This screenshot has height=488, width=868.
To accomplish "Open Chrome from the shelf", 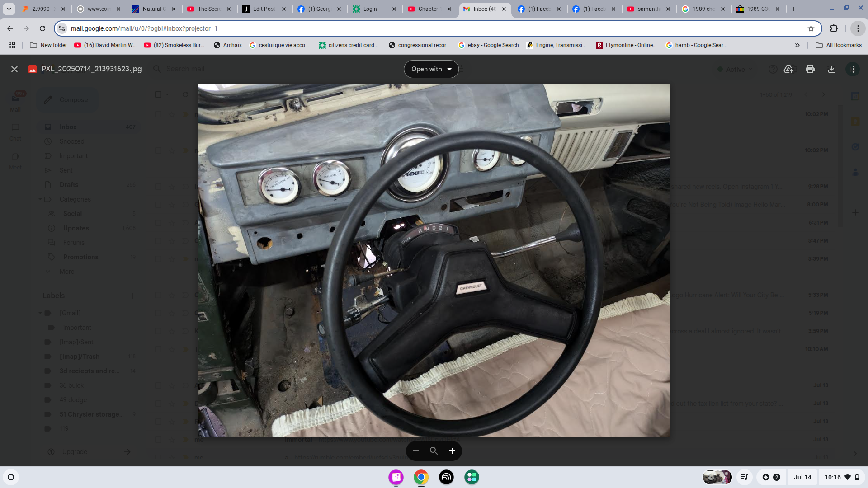I will (x=421, y=477).
